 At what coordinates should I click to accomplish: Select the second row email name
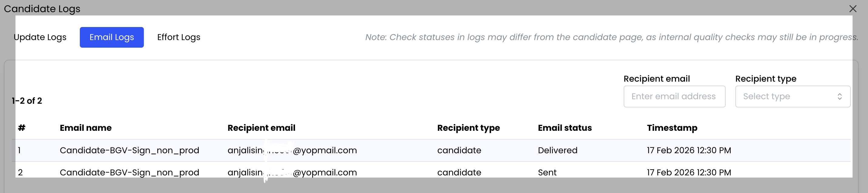[x=129, y=172]
